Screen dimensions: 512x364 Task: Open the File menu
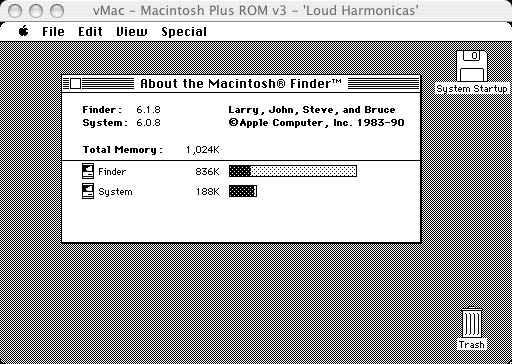[x=53, y=32]
